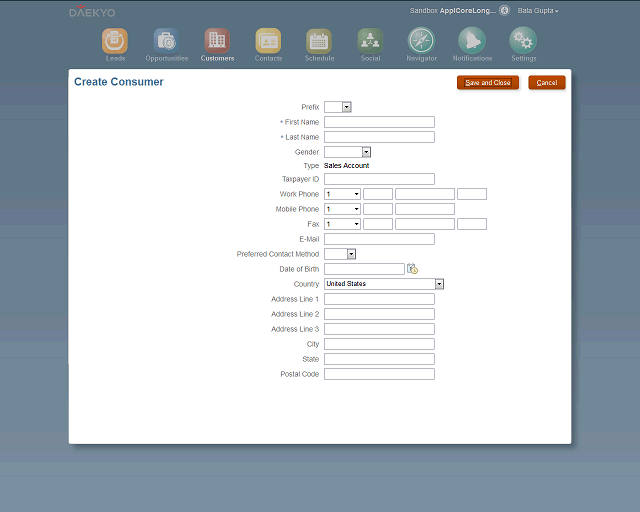The width and height of the screenshot is (640, 512).
Task: Open the Notifications bell icon
Action: click(x=472, y=40)
